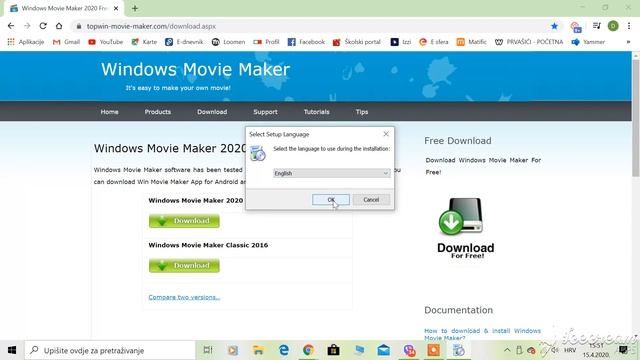Screen dimensions: 640x360
Task: Open Support in site navigation
Action: 265,111
